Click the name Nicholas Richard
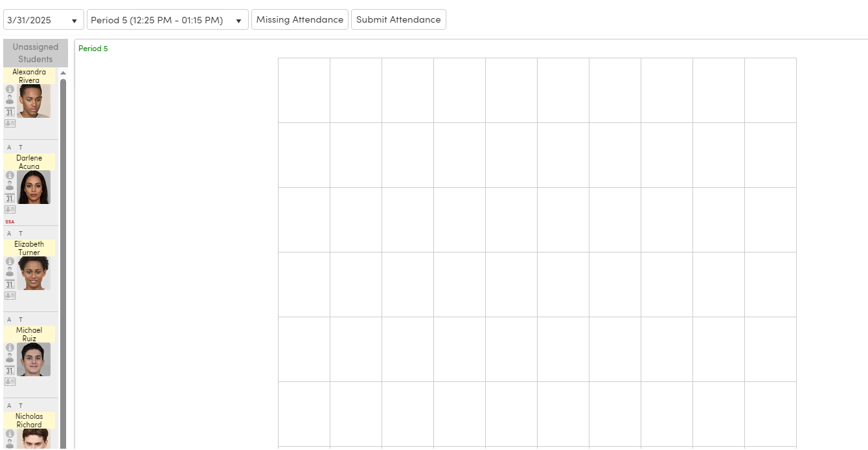This screenshot has width=868, height=450. pyautogui.click(x=29, y=420)
